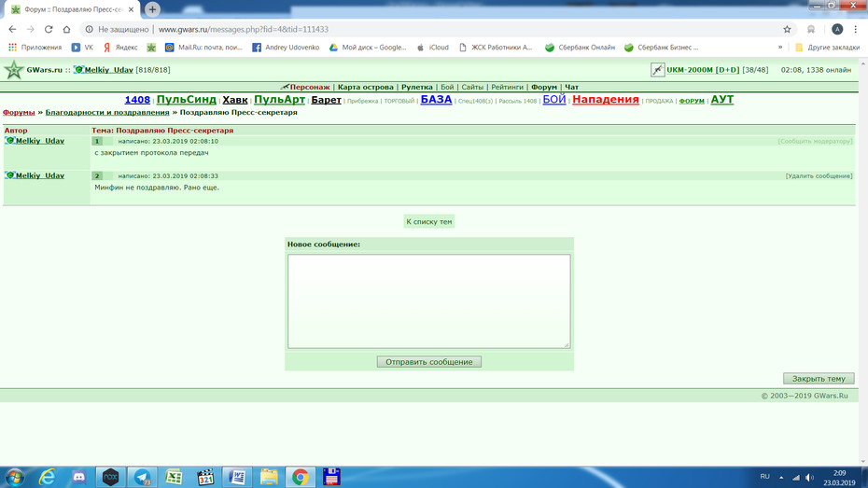Open the БАЗА quick link
Image resolution: width=868 pixels, height=488 pixels.
click(x=436, y=100)
